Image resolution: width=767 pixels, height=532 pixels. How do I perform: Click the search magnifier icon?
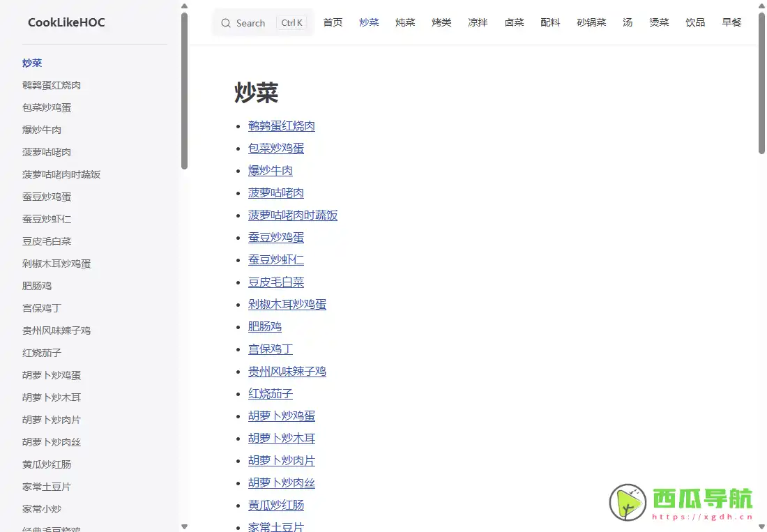(x=225, y=23)
